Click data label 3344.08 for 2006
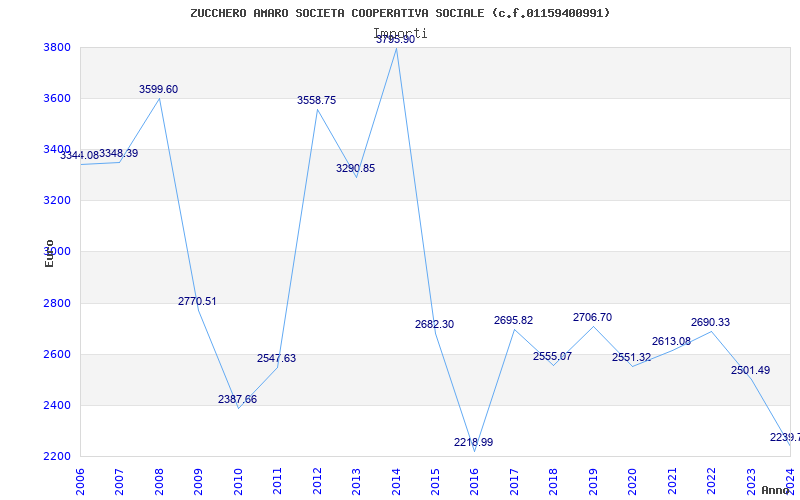This screenshot has height=500, width=800. click(80, 156)
